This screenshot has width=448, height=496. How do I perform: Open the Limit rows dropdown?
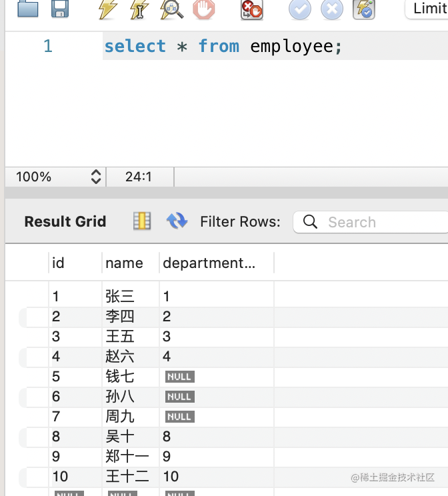(x=427, y=9)
